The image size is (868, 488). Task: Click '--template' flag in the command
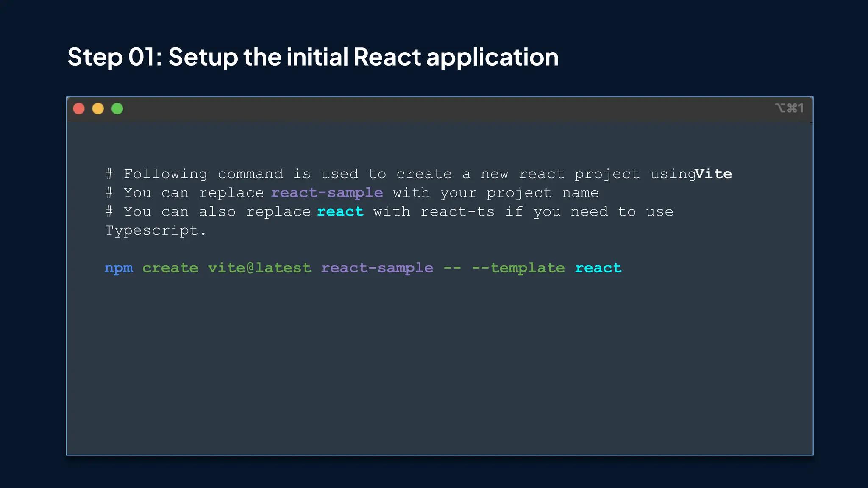coord(518,268)
